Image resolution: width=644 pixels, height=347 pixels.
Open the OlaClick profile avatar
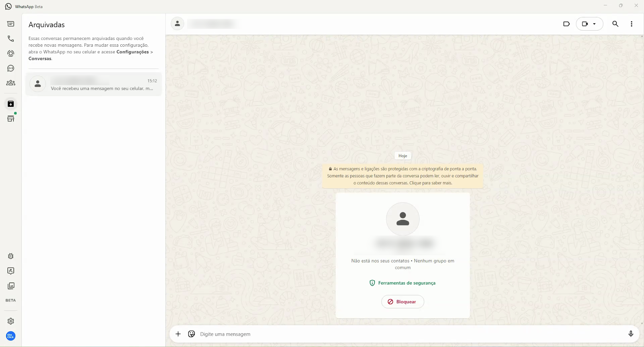[x=11, y=336]
